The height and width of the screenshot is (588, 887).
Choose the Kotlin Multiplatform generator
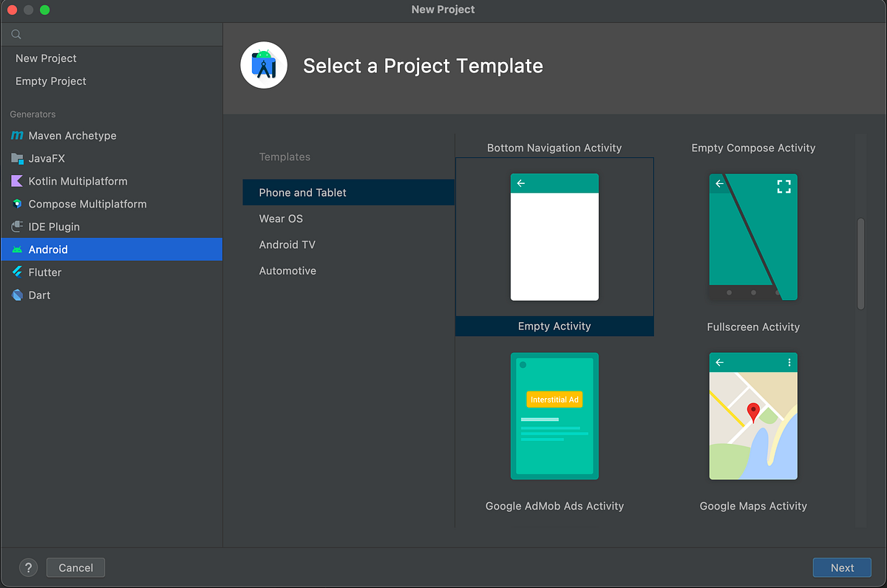(111, 181)
